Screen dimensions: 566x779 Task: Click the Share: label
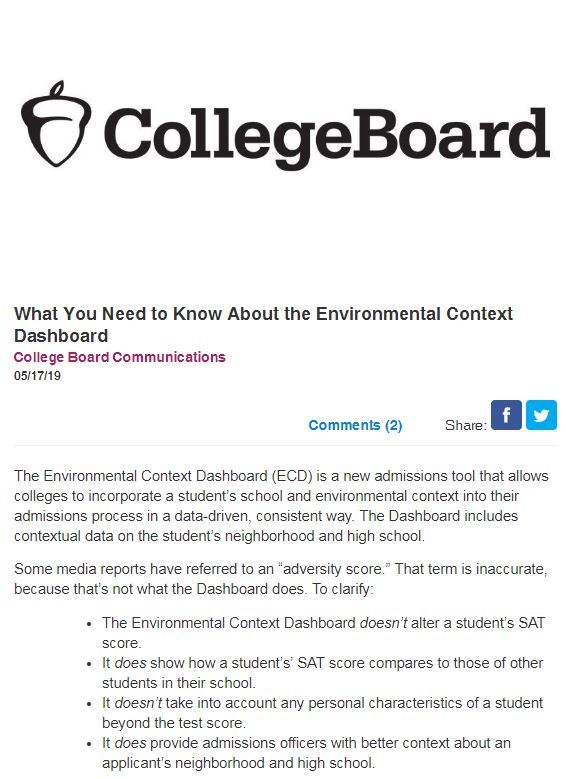click(x=466, y=425)
